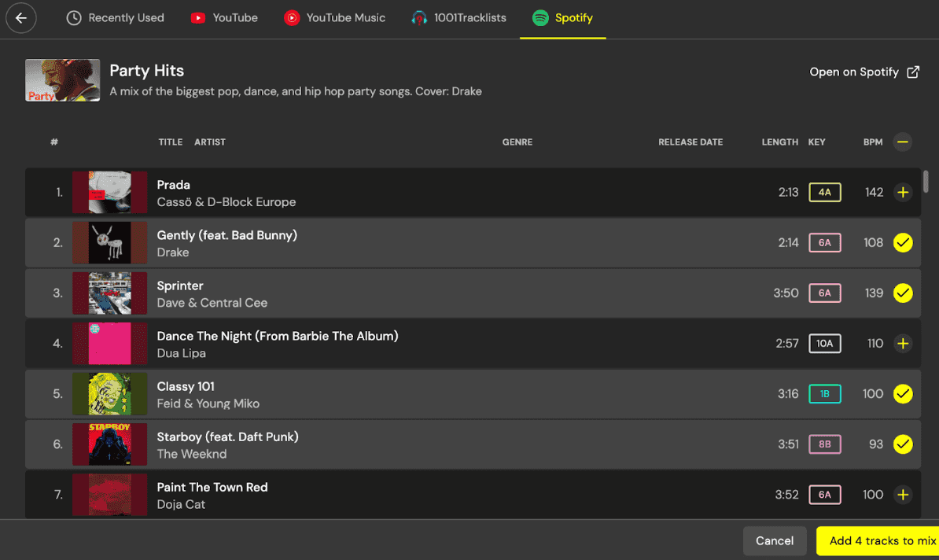Click the minus icon in the column header
939x560 pixels.
pos(903,142)
